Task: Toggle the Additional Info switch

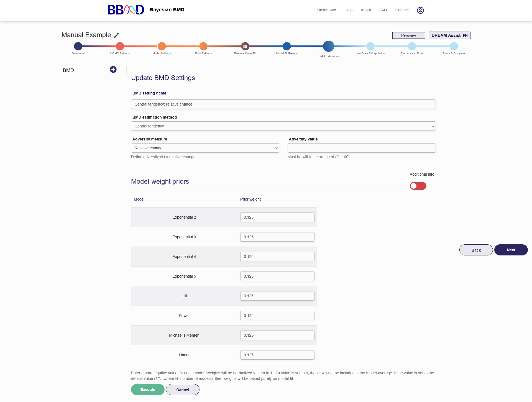Action: tap(418, 186)
